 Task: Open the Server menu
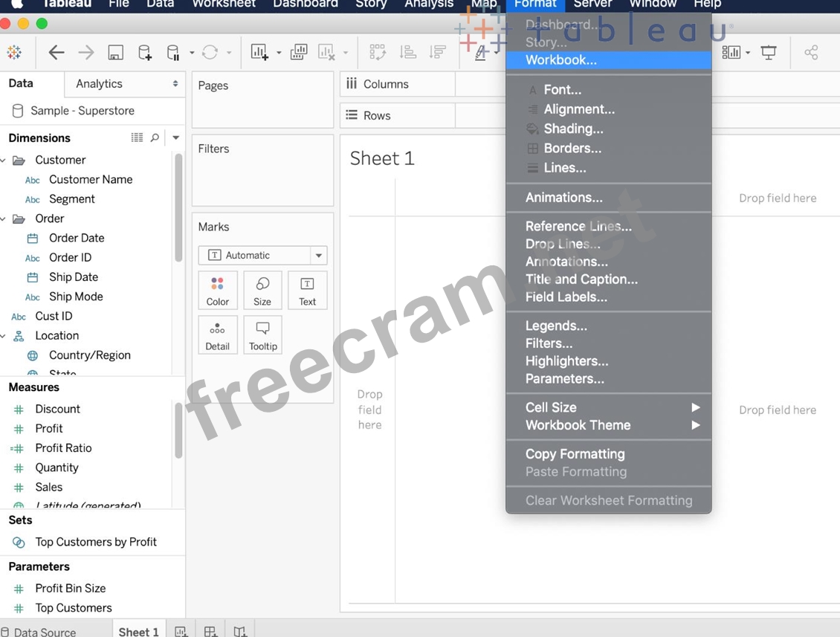[x=592, y=4]
